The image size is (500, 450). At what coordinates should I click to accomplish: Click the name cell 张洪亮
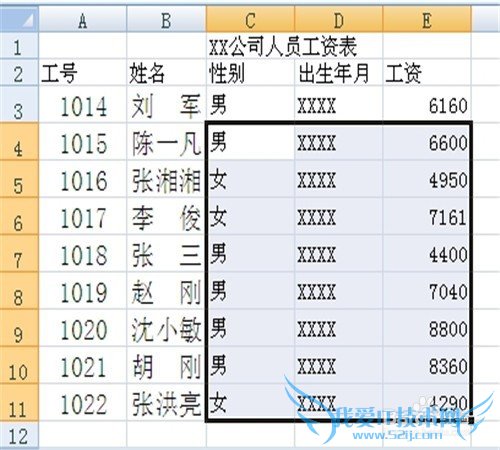pos(166,402)
